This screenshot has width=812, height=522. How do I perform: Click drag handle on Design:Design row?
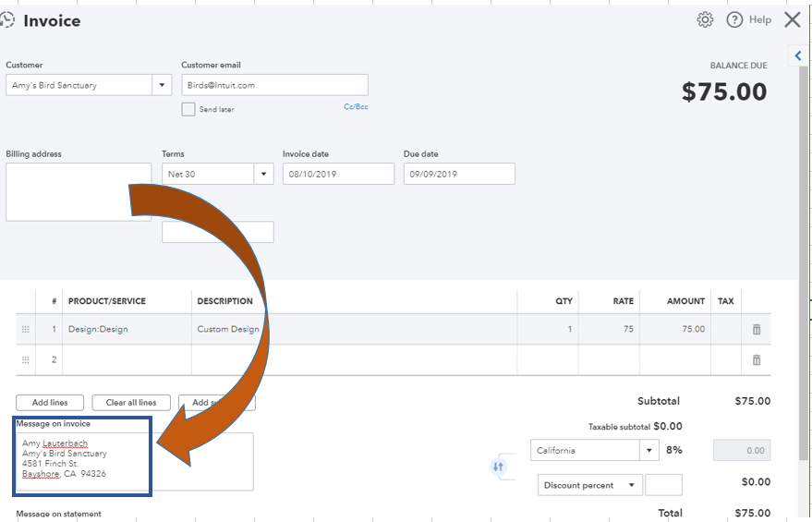(x=25, y=329)
